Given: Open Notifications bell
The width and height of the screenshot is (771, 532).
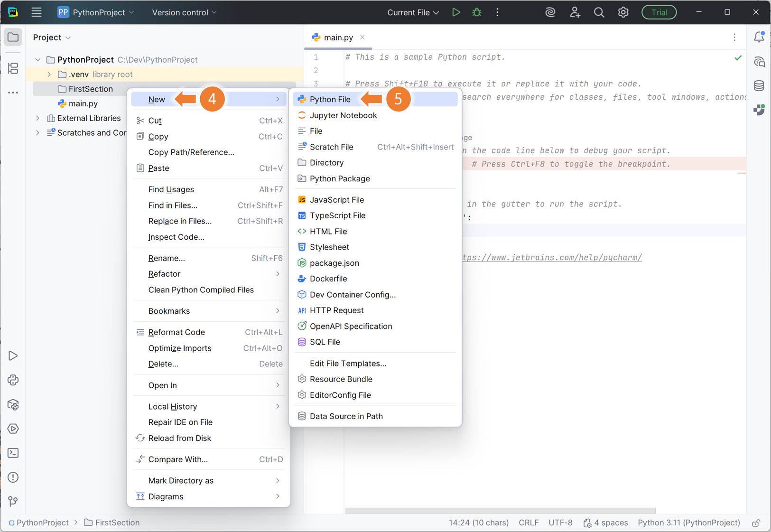Looking at the screenshot, I should (x=759, y=37).
